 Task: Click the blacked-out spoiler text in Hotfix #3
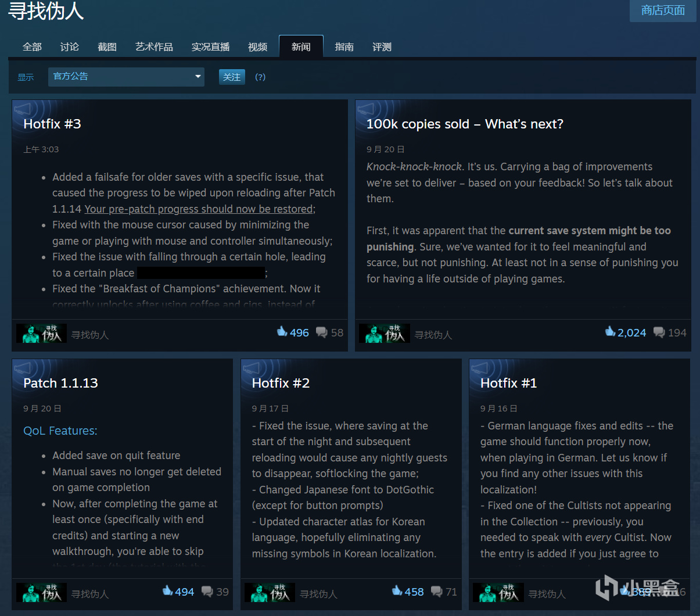[x=201, y=273]
